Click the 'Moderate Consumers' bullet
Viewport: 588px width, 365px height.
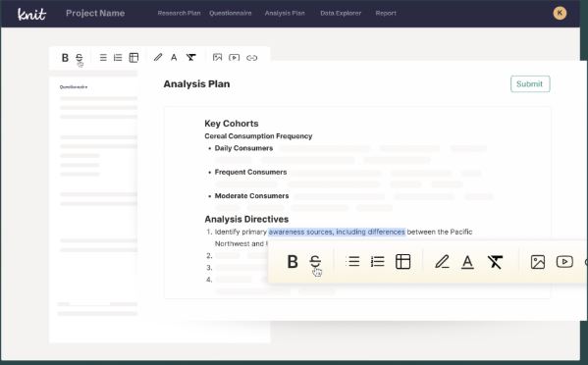251,196
